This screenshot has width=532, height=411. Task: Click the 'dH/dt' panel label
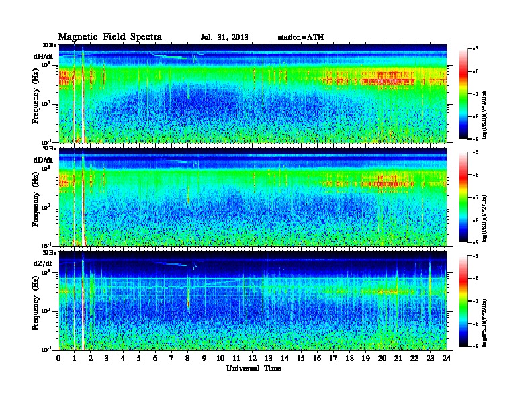point(43,56)
